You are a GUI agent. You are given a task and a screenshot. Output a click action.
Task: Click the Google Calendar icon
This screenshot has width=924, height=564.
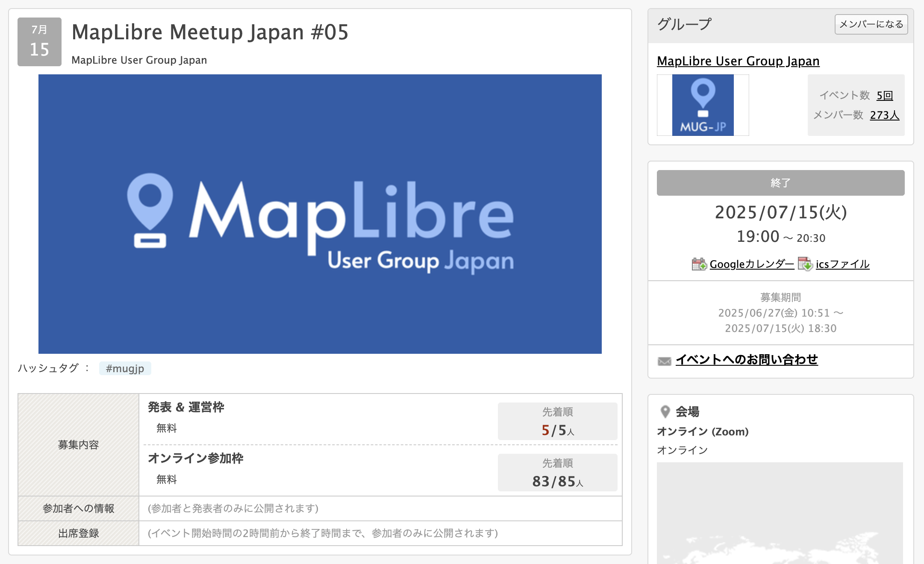pyautogui.click(x=699, y=264)
